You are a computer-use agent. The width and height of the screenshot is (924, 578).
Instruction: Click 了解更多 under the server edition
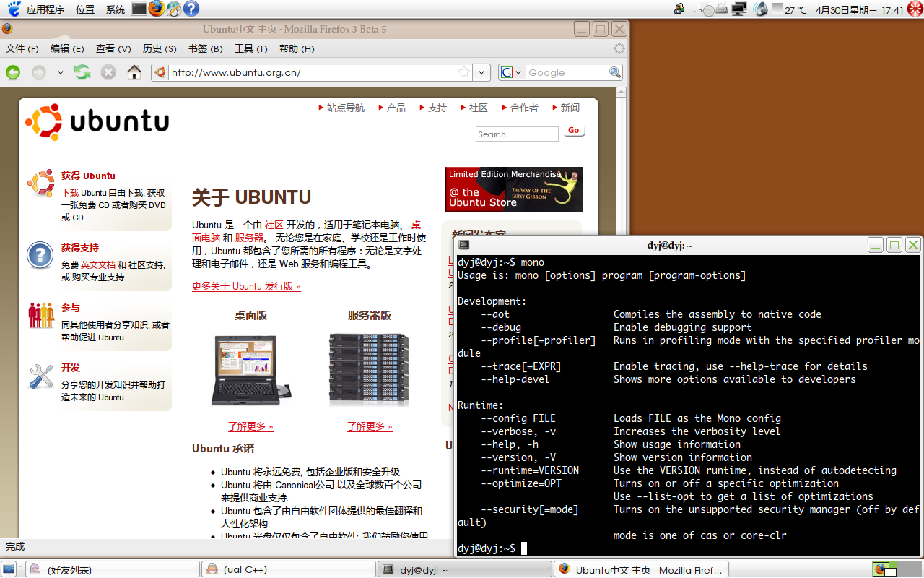click(370, 426)
